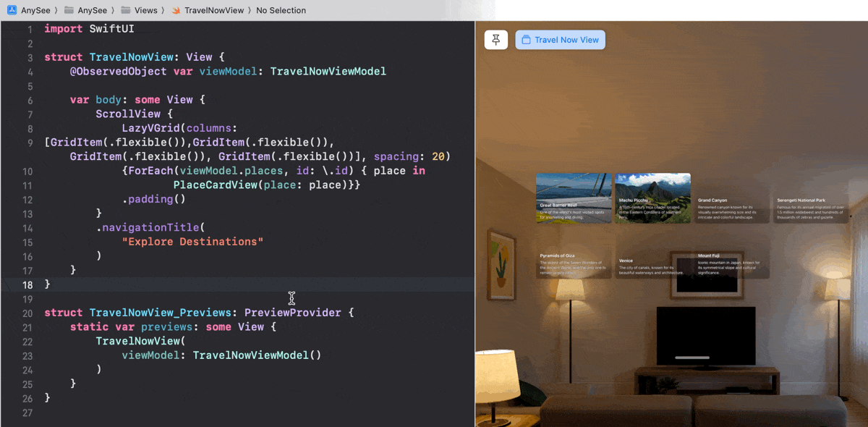Select the Serengeti National Park card

(x=810, y=208)
